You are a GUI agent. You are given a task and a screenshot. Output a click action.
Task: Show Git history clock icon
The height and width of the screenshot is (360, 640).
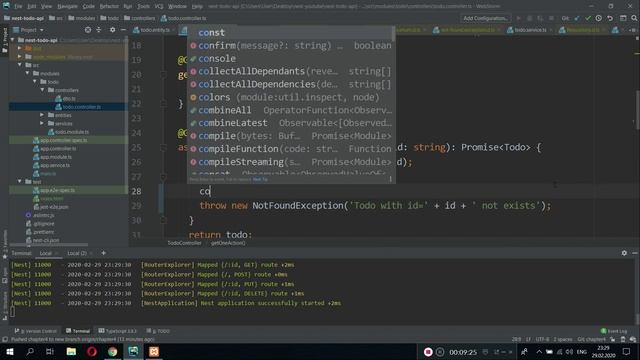(x=598, y=18)
